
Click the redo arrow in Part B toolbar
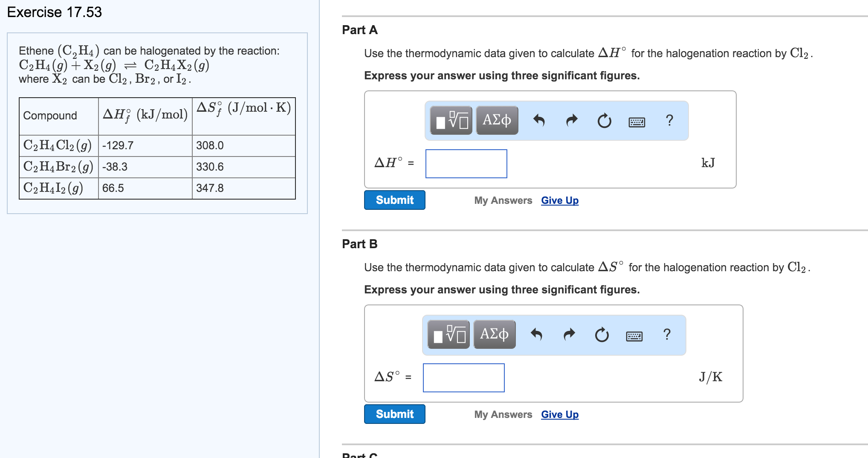click(569, 335)
